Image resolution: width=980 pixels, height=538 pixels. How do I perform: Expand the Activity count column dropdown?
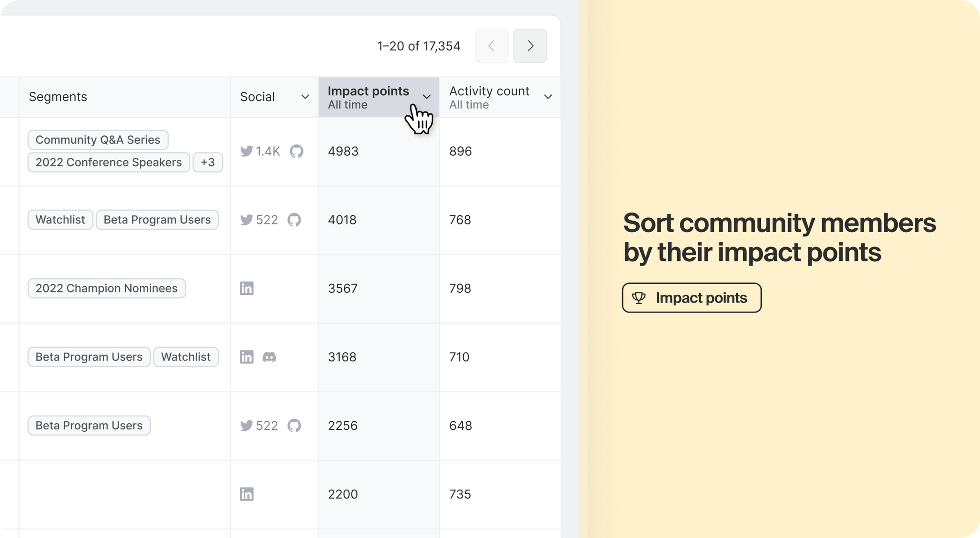pyautogui.click(x=548, y=97)
